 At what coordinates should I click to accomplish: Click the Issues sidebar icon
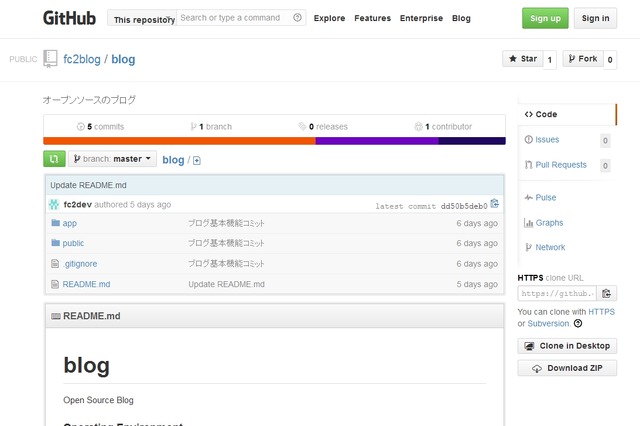point(529,140)
